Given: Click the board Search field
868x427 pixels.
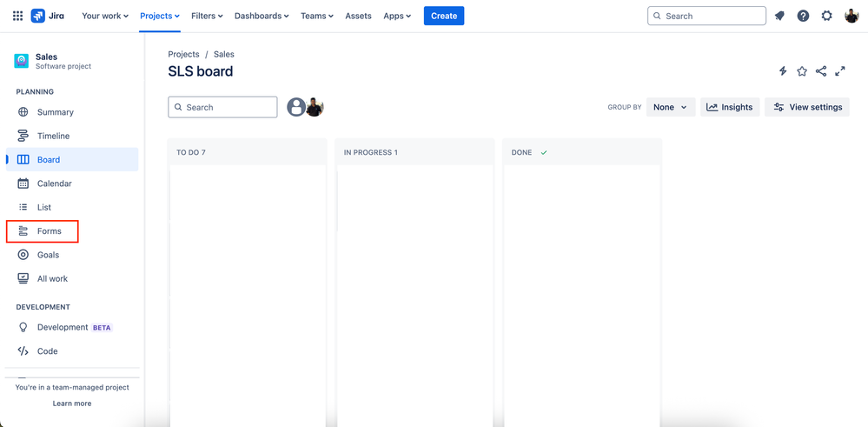Looking at the screenshot, I should (x=222, y=107).
